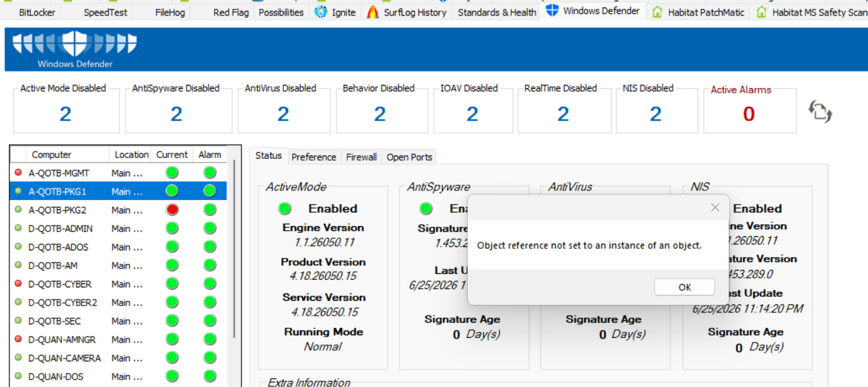Screen dimensions: 868x387
Task: Click the Ignite tab icon
Action: click(321, 12)
